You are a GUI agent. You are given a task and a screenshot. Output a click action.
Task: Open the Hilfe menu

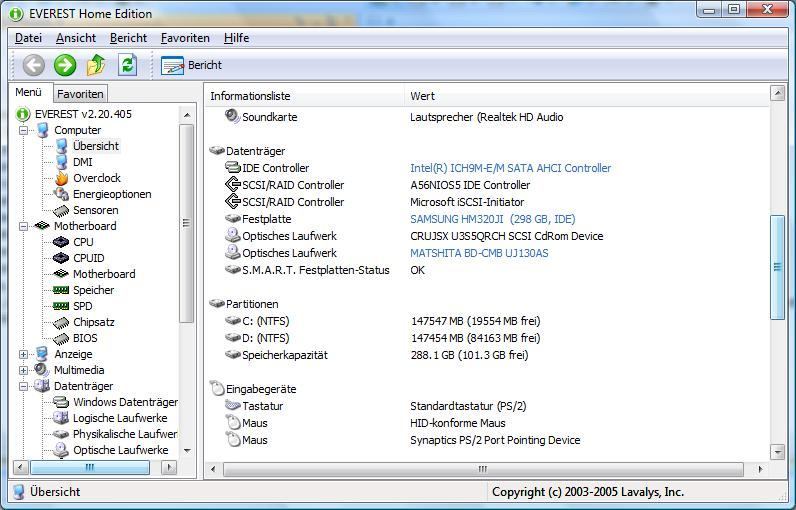point(237,38)
